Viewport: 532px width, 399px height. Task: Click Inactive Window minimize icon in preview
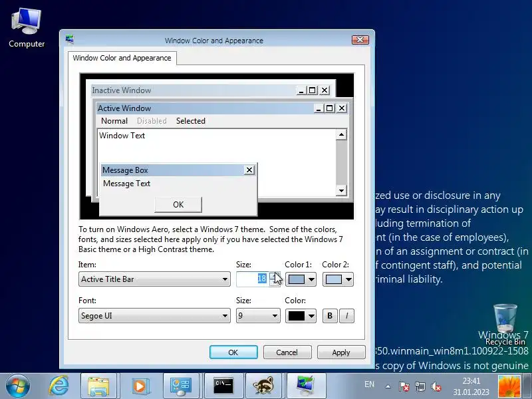point(301,90)
